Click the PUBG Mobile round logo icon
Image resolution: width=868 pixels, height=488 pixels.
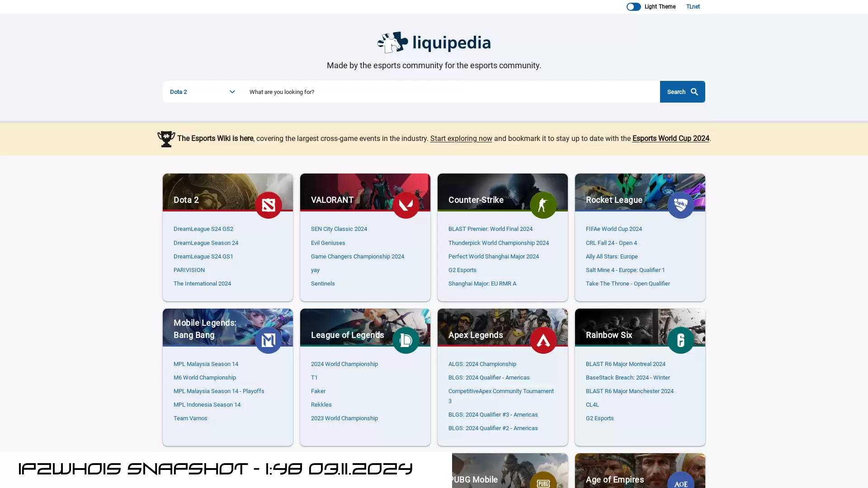coord(543,480)
